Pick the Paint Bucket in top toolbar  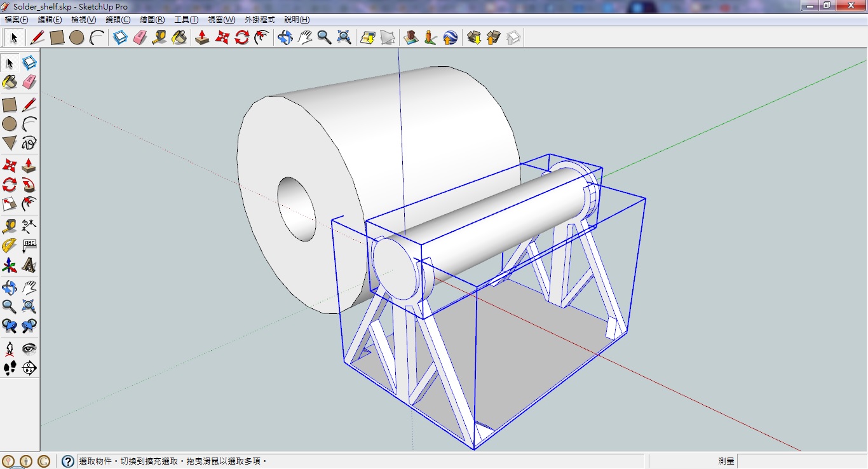click(x=179, y=37)
